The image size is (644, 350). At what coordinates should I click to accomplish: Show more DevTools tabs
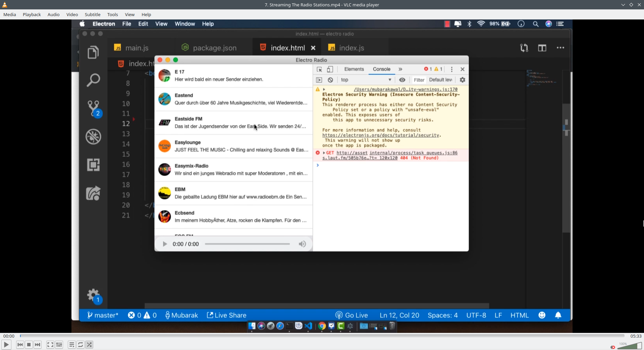coord(400,69)
